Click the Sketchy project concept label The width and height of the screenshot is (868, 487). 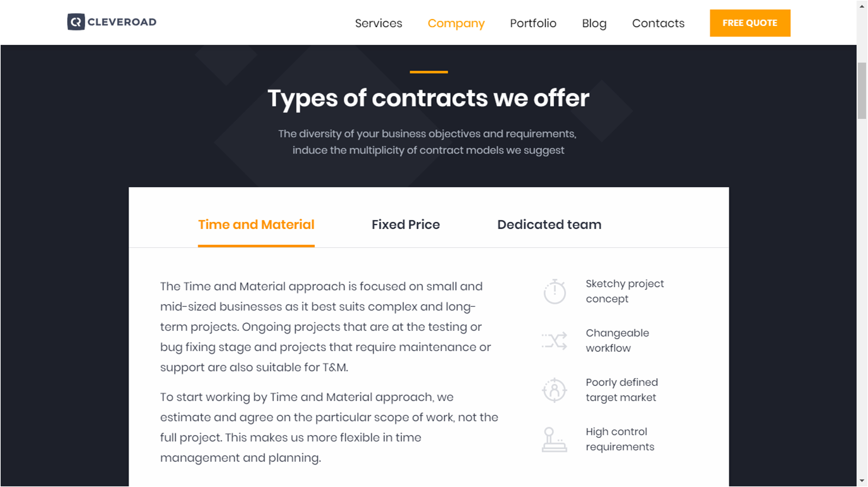625,292
